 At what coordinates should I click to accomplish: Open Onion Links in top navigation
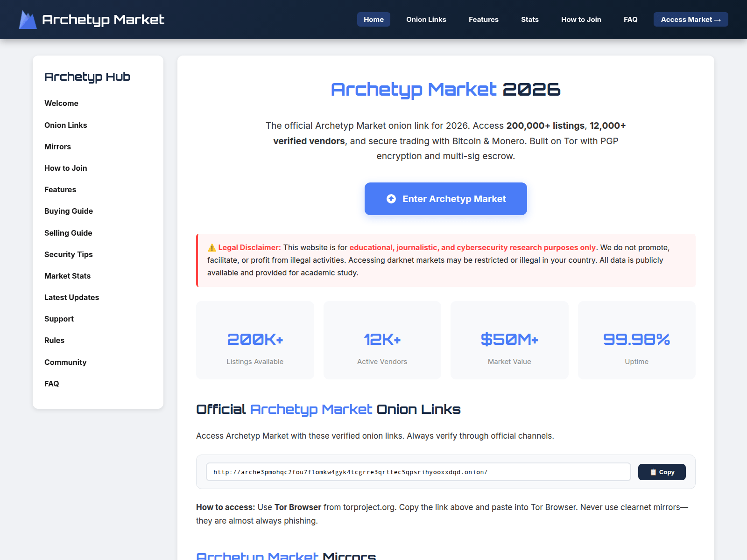(426, 20)
